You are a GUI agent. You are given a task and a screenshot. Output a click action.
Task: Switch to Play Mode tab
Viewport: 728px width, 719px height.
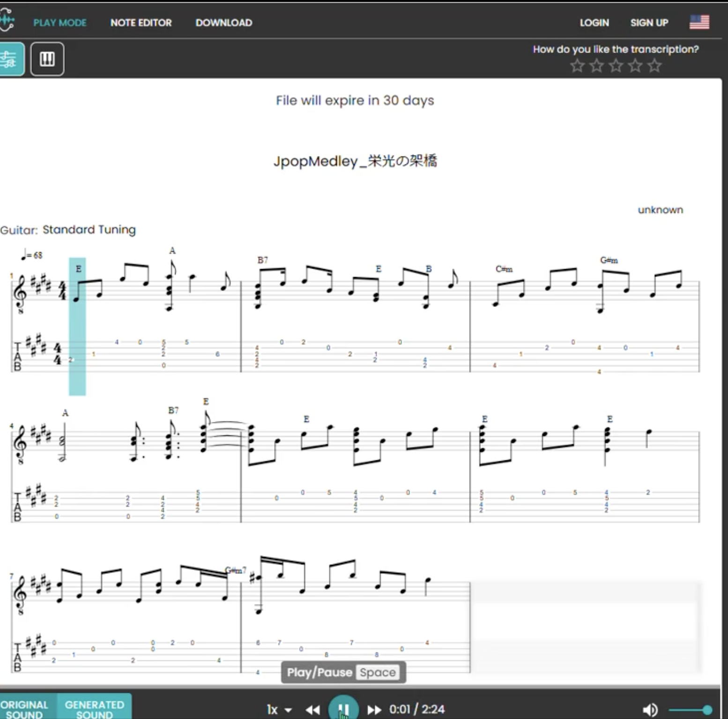click(x=59, y=22)
